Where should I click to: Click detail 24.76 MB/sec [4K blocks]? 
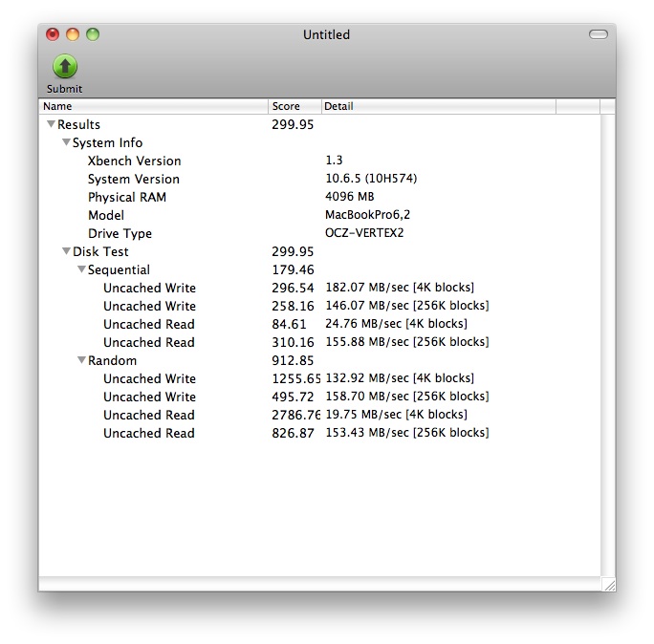[x=396, y=324]
